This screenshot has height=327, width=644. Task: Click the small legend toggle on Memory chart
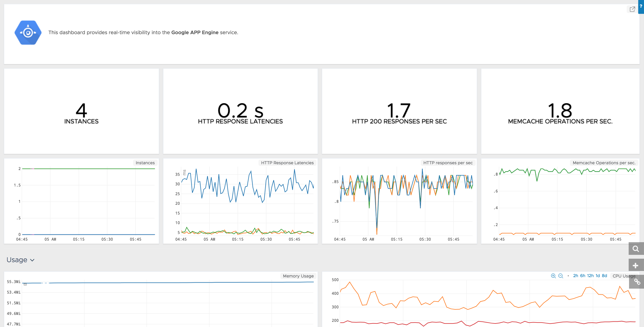[x=25, y=284]
